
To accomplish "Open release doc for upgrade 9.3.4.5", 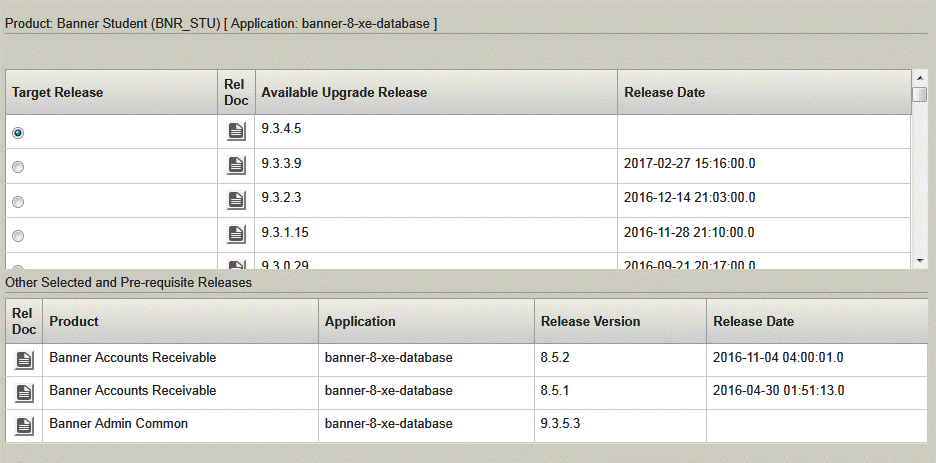I will 236,131.
